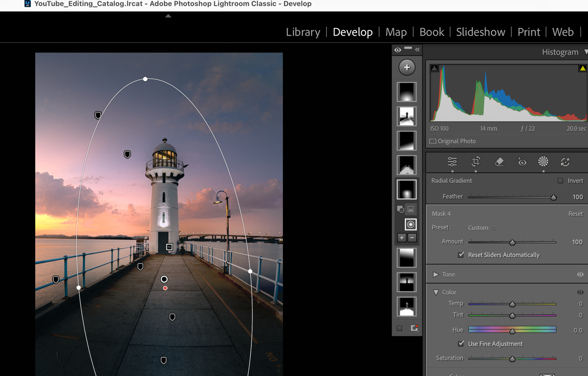588x376 pixels.
Task: Click Reset for Mask 4
Action: (x=575, y=214)
